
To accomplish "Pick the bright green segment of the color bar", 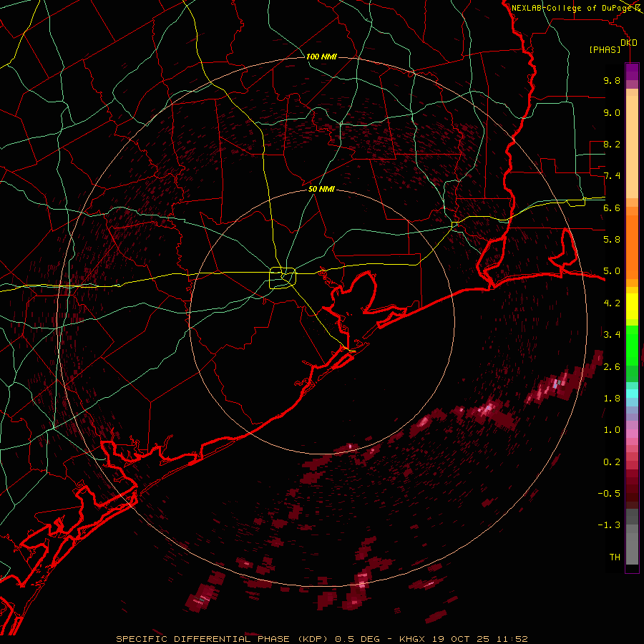I will click(632, 345).
